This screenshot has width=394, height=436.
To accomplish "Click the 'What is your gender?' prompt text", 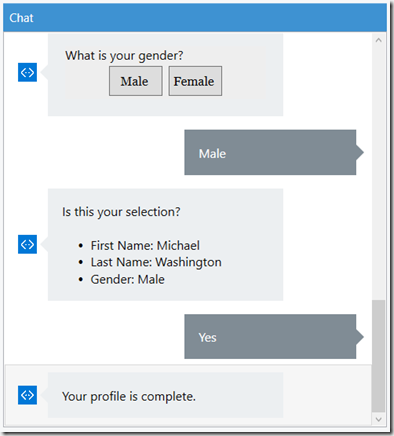I will pyautogui.click(x=124, y=56).
